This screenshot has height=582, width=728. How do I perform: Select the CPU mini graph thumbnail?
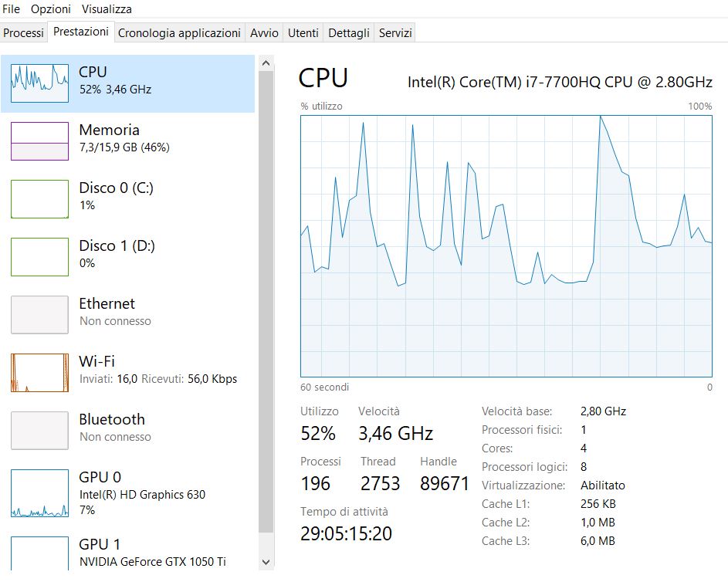pyautogui.click(x=39, y=83)
